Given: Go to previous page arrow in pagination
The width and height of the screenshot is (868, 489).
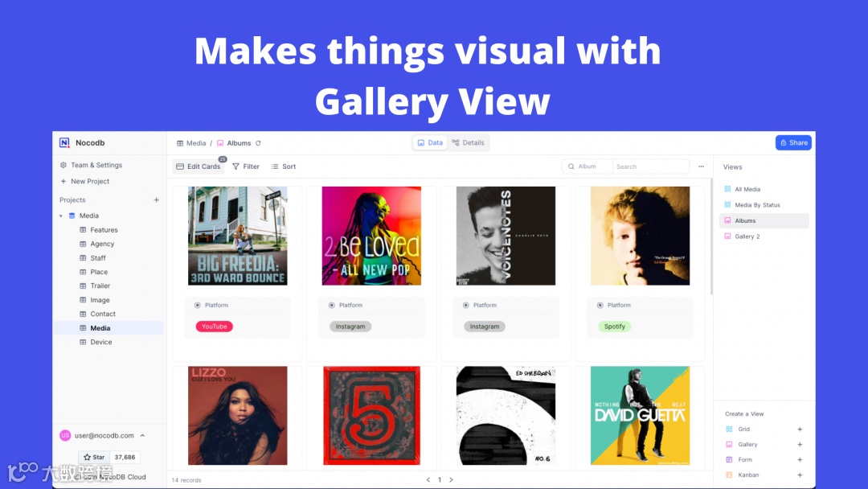Looking at the screenshot, I should click(x=428, y=479).
